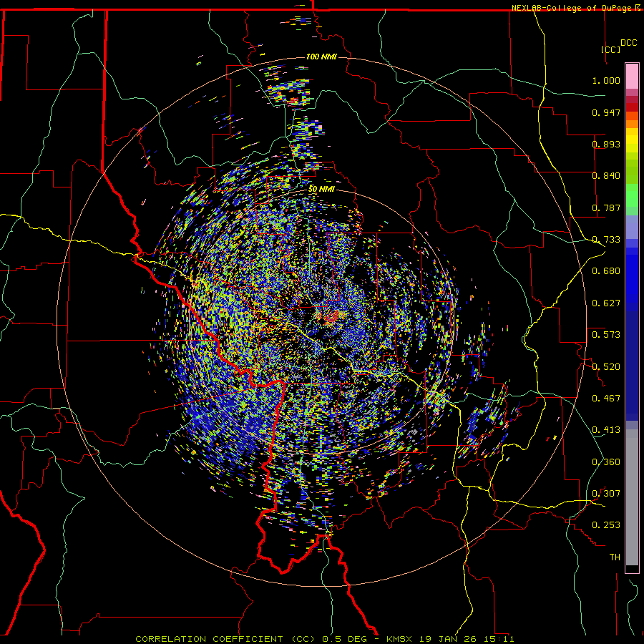Select the 0.733 legend value
The image size is (644, 644).
(x=606, y=240)
